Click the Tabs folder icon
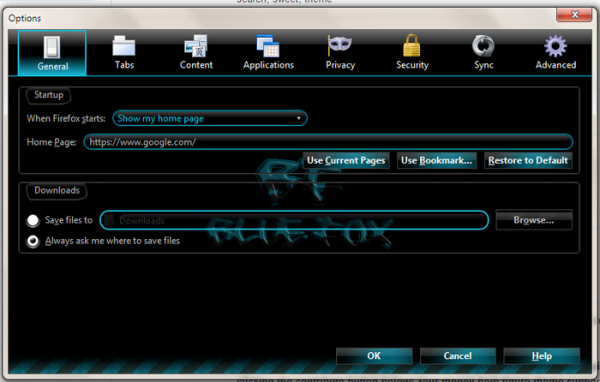This screenshot has width=600, height=382. (x=124, y=46)
